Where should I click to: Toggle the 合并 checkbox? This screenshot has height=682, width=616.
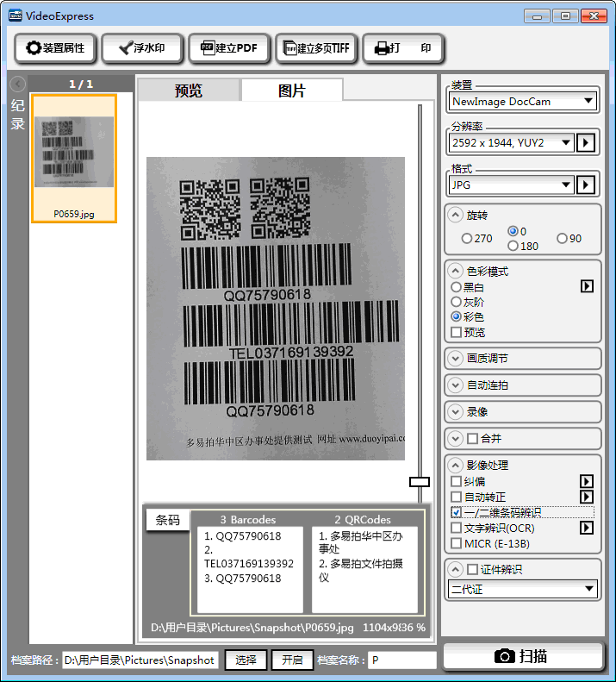(472, 438)
